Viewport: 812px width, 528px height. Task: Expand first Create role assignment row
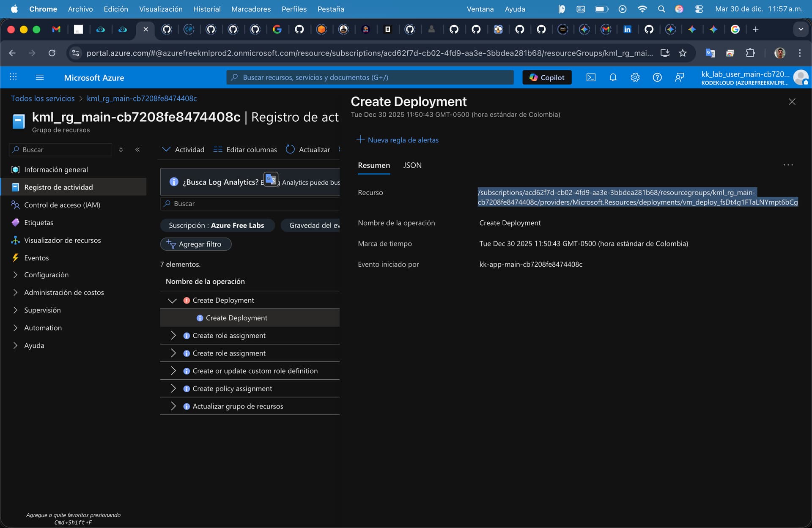point(173,336)
